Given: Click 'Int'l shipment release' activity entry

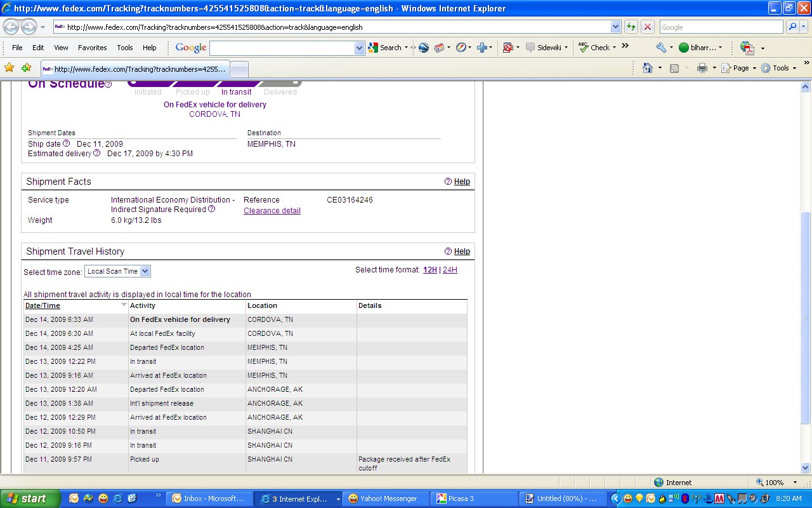Looking at the screenshot, I should click(162, 403).
